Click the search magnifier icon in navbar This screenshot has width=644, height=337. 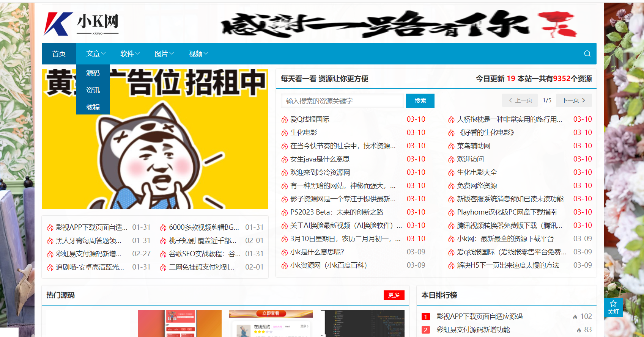(587, 54)
